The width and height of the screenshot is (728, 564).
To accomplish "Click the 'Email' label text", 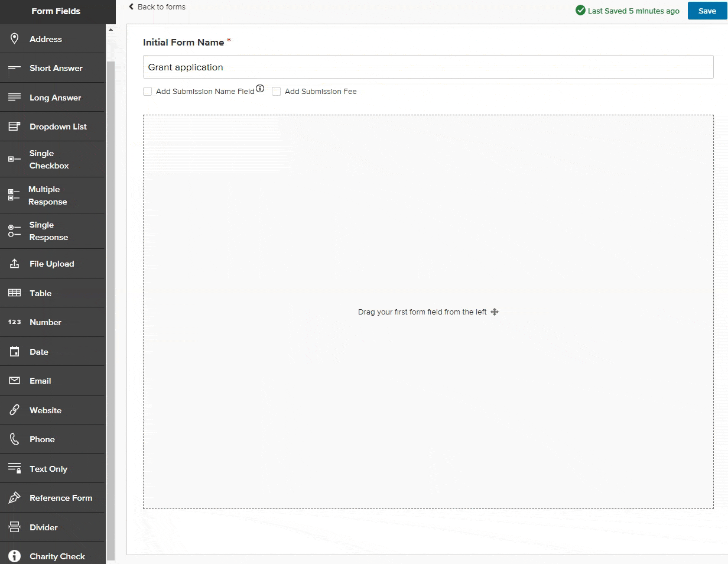I will 40,381.
